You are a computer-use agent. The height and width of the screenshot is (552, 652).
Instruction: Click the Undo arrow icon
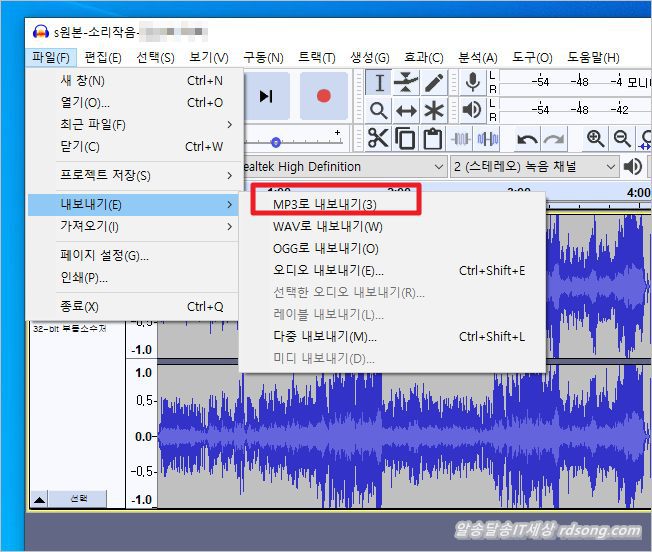coord(527,139)
